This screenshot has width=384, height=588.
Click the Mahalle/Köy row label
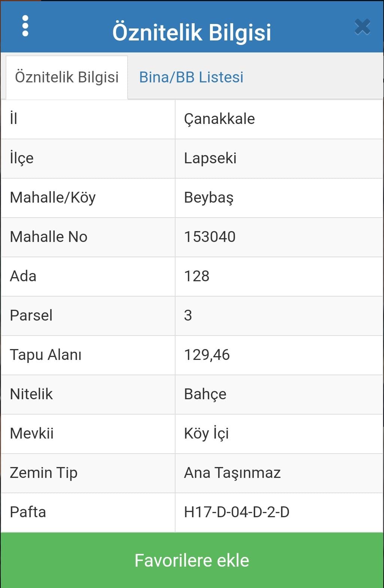[53, 198]
